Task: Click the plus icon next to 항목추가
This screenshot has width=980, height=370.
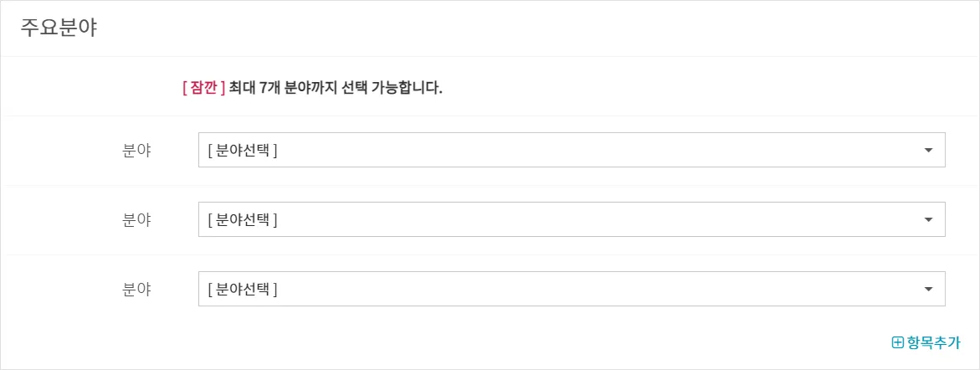Action: coord(898,342)
